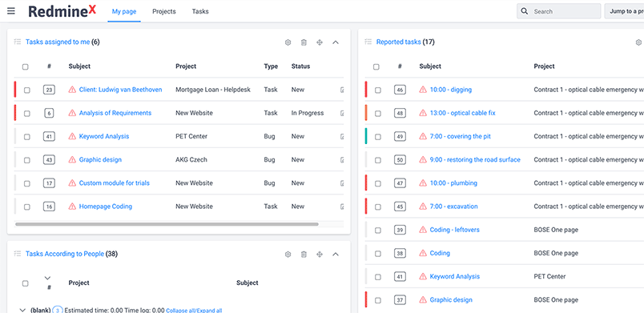Screen dimensions: 644x313
Task: Sort by Status column header
Action: [300, 66]
